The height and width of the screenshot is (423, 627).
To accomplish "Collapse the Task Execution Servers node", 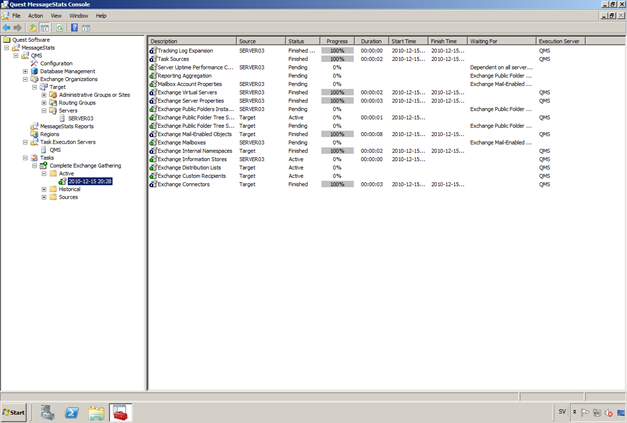I will pos(25,142).
